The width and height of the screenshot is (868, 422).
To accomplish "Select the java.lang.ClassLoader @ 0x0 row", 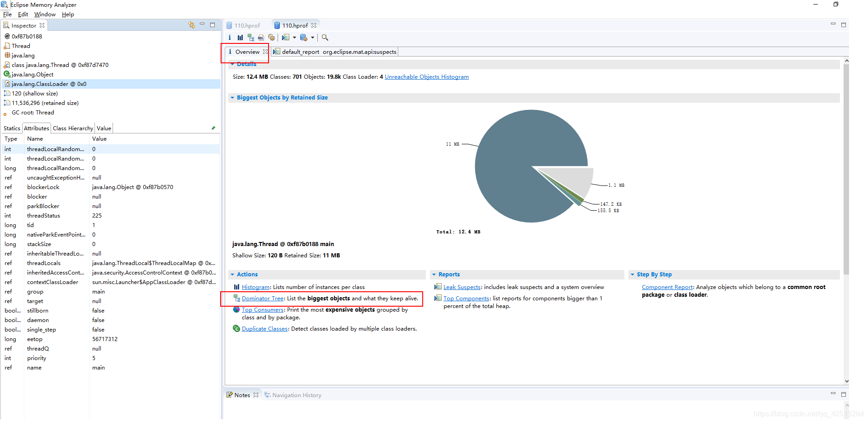I will (111, 84).
